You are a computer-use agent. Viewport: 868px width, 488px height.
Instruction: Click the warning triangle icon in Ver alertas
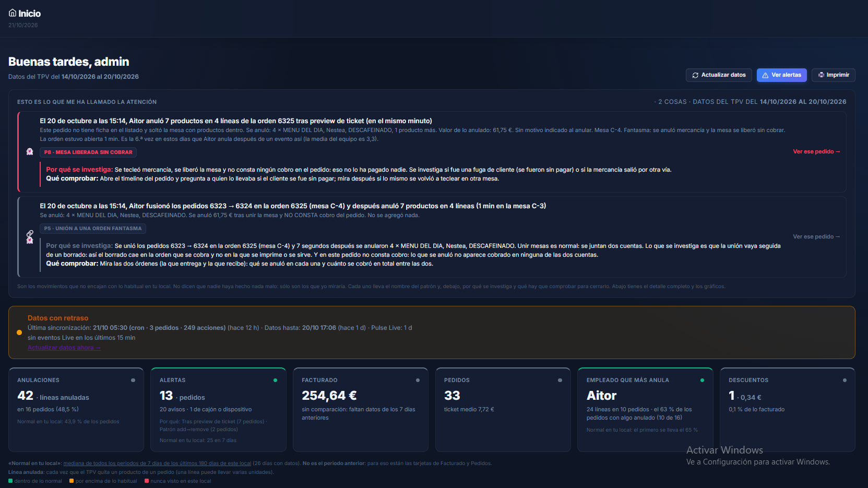pyautogui.click(x=765, y=75)
